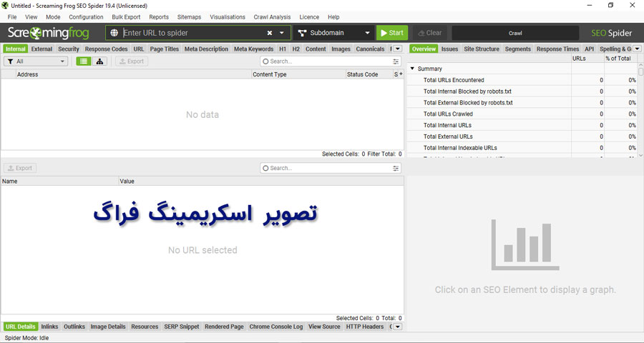This screenshot has height=343, width=644.
Task: Click into the Enter URL to spider field
Action: pos(193,33)
